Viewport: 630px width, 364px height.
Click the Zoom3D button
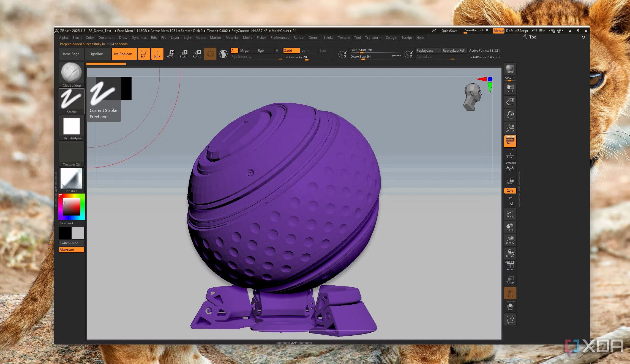click(510, 240)
